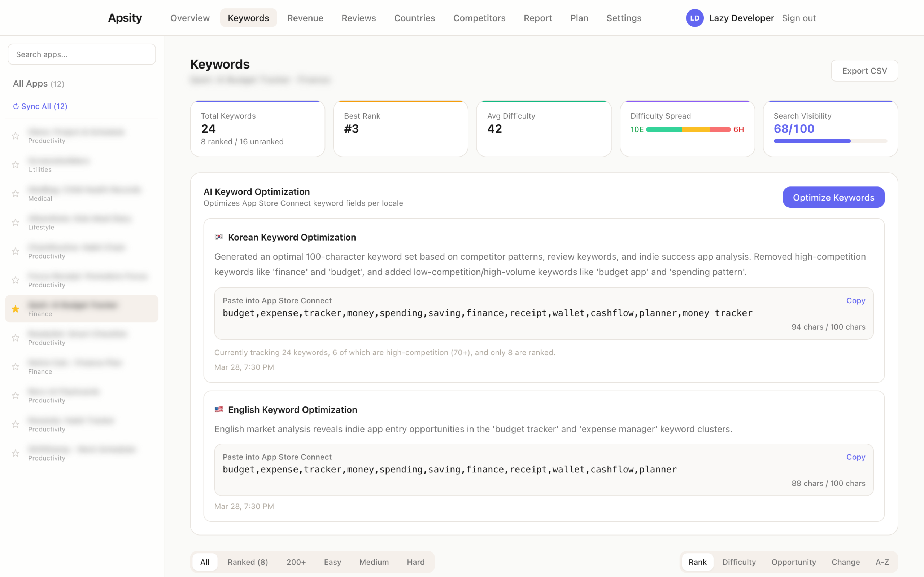The image size is (924, 577).
Task: Click the US flag icon
Action: [x=218, y=409]
